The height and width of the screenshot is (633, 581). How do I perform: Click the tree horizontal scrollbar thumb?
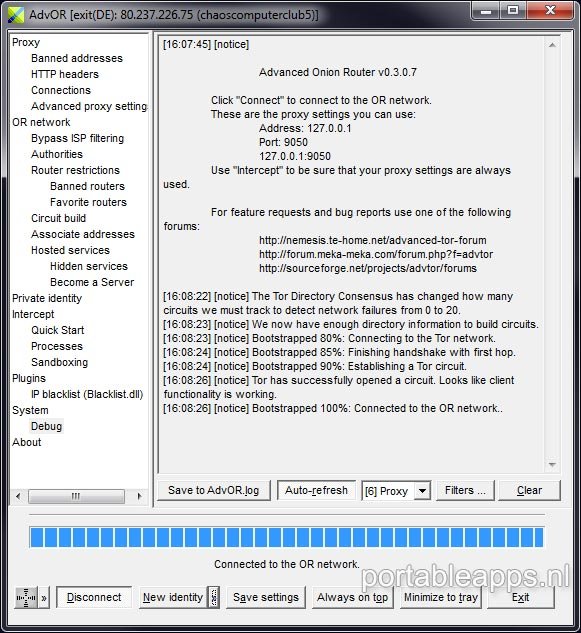tap(76, 496)
